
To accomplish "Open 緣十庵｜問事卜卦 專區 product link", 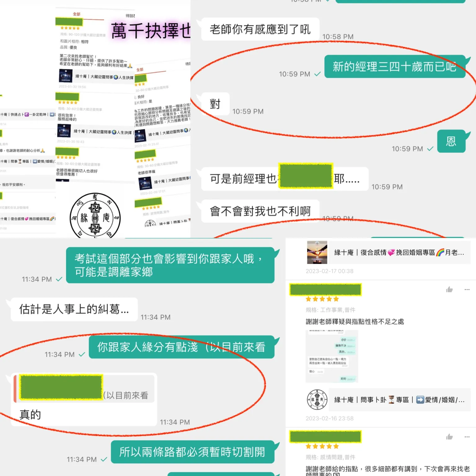I will pyautogui.click(x=399, y=400).
